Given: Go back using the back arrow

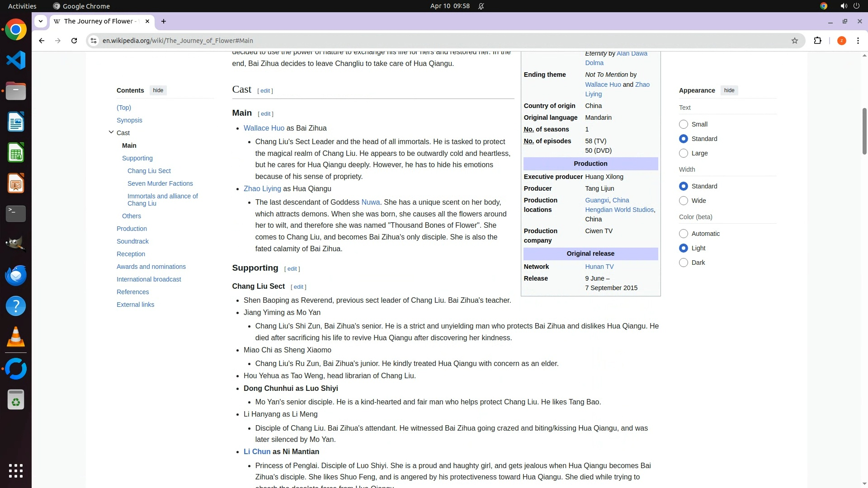Looking at the screenshot, I should tap(42, 41).
